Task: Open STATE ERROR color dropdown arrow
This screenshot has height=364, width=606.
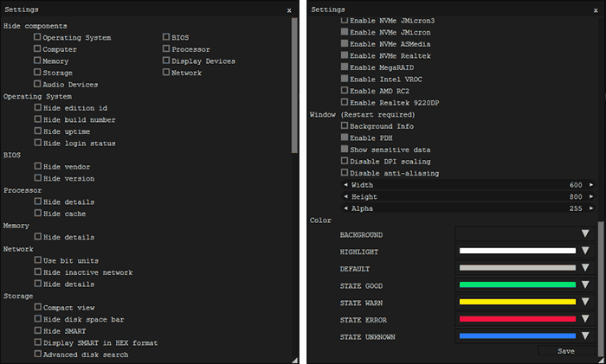Action: coord(585,318)
